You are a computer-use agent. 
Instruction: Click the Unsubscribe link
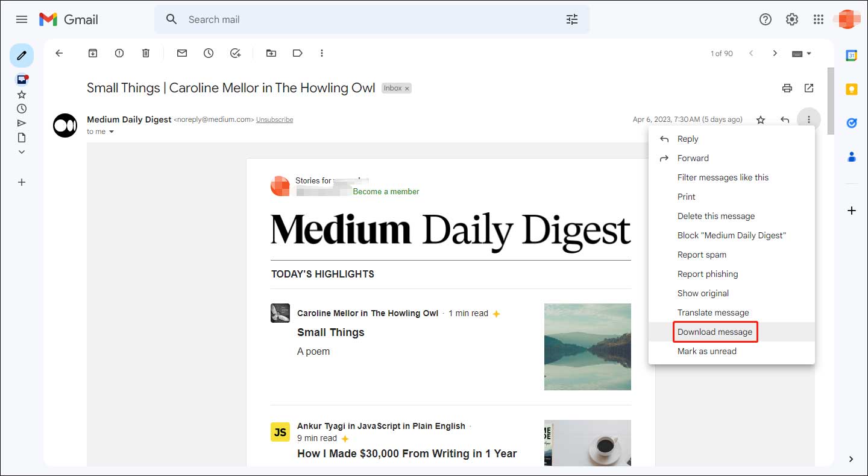pos(274,119)
